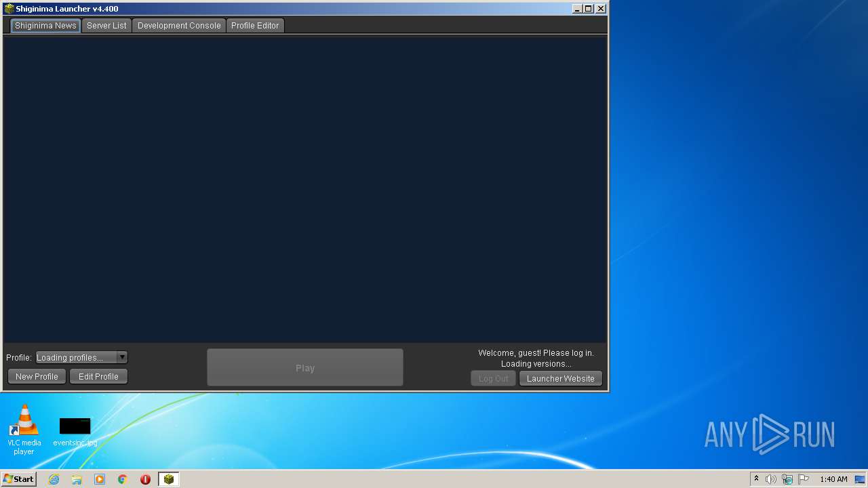The height and width of the screenshot is (488, 868).
Task: Open VLC media player desktop shortcut
Action: click(24, 430)
